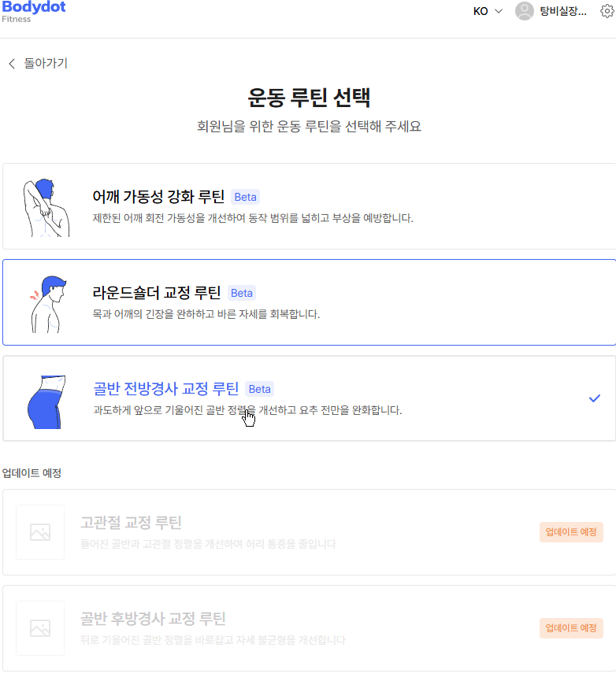Click the user profile avatar icon
This screenshot has height=692, width=616.
point(525,11)
